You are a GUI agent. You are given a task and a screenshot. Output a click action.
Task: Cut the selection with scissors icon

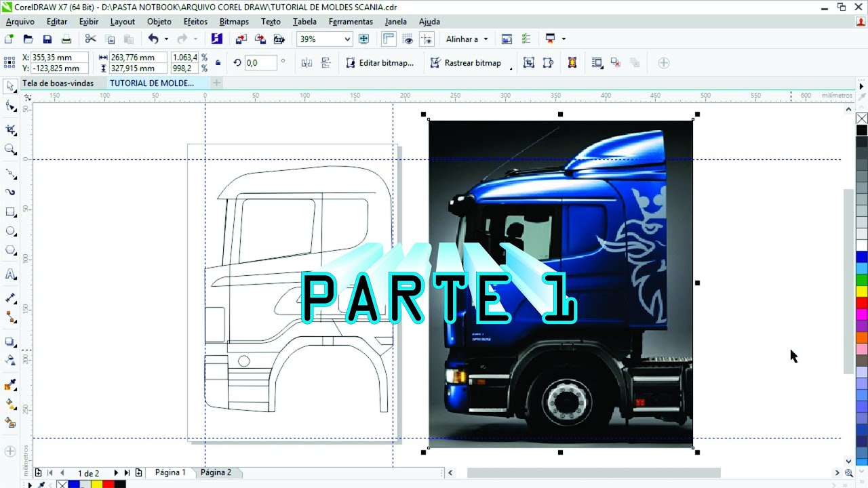90,39
